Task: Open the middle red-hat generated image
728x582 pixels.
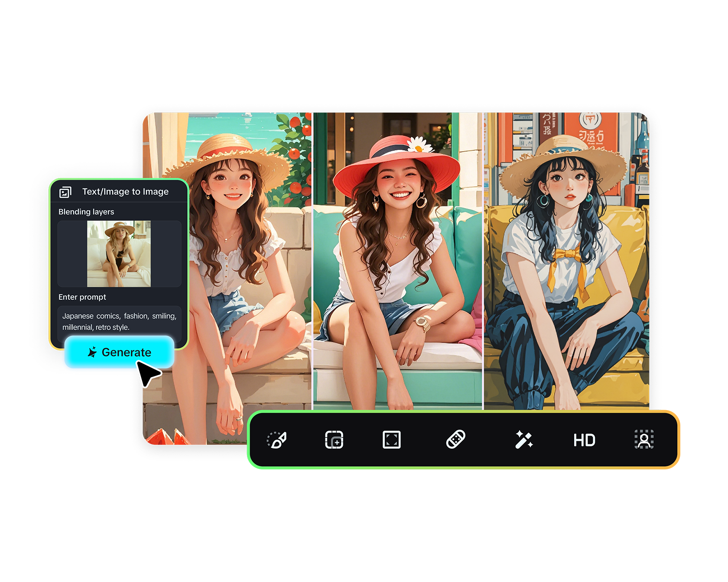Action: [398, 261]
